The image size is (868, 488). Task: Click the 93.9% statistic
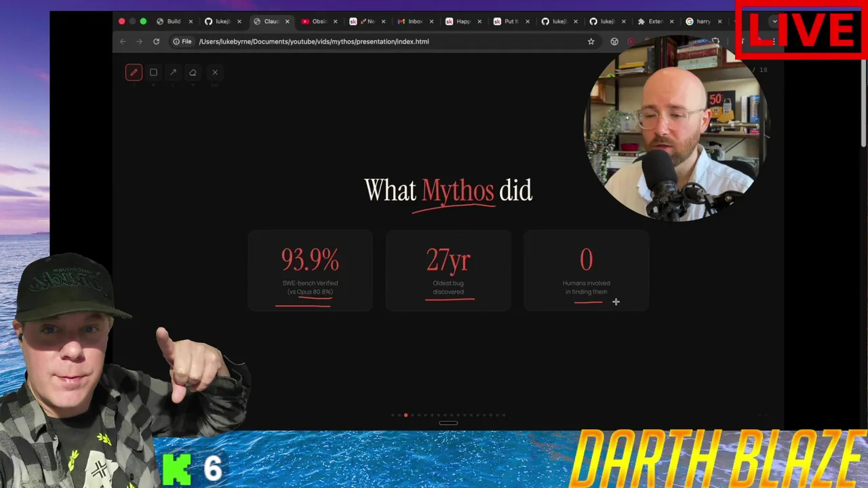click(x=310, y=260)
